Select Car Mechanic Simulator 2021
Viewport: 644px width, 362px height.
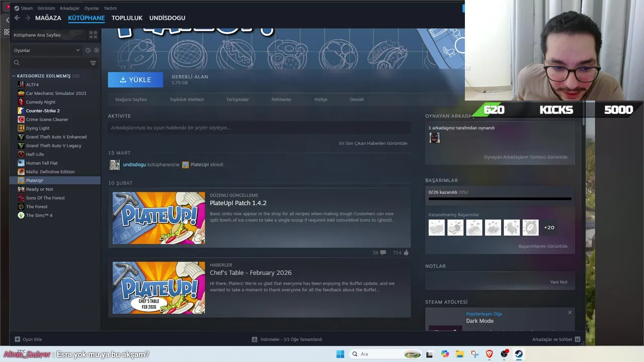click(56, 93)
